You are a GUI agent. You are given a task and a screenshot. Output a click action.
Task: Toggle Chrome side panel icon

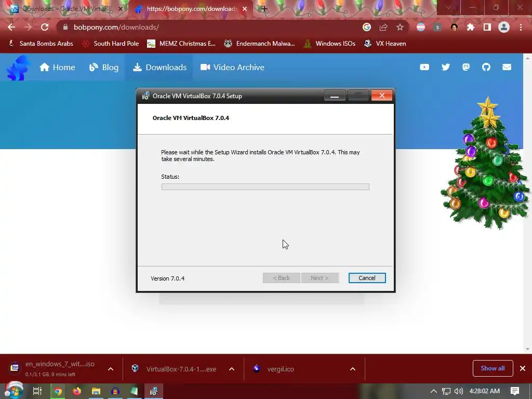[x=487, y=27]
